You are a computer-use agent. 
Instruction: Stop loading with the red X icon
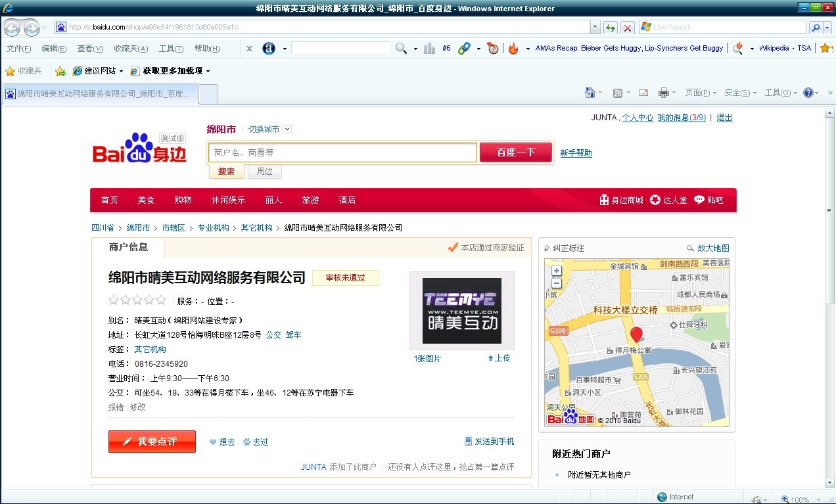coord(628,28)
